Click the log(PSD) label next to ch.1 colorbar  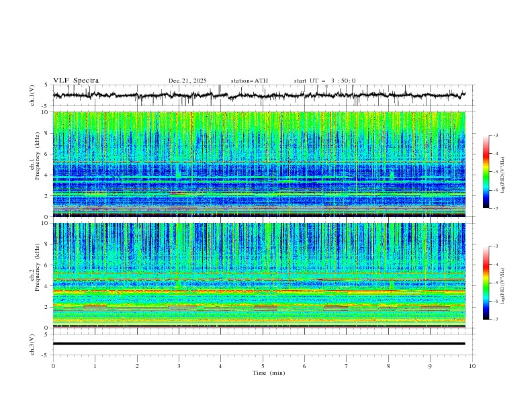coord(503,175)
